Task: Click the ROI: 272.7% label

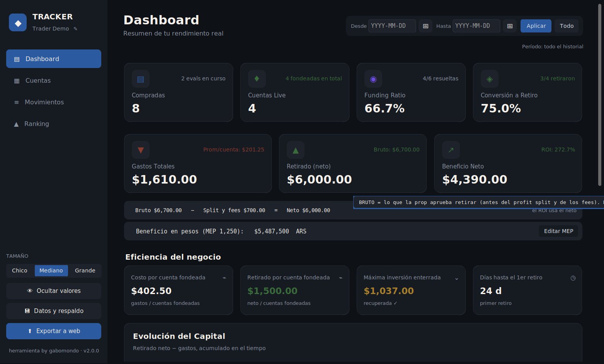Action: coord(558,150)
